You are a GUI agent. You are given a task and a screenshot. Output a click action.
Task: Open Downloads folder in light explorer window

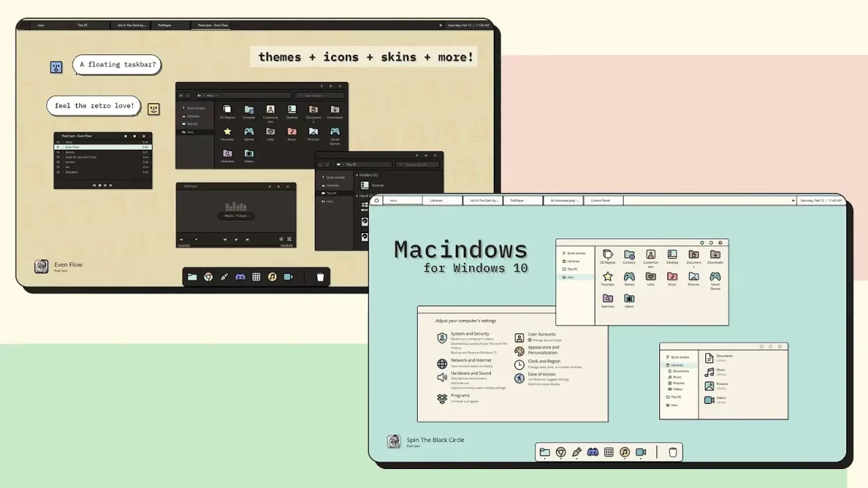tap(715, 257)
